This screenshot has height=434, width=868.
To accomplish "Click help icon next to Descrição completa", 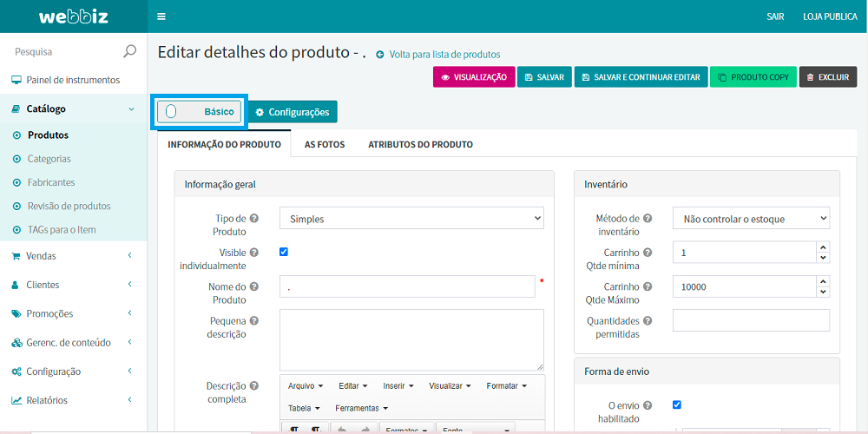I will pos(253,385).
